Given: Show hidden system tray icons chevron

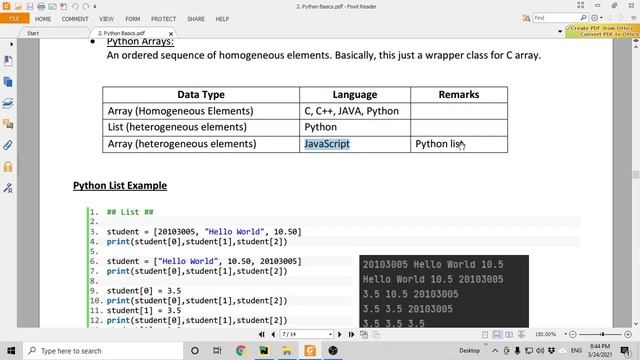Looking at the screenshot, I should click(x=495, y=351).
